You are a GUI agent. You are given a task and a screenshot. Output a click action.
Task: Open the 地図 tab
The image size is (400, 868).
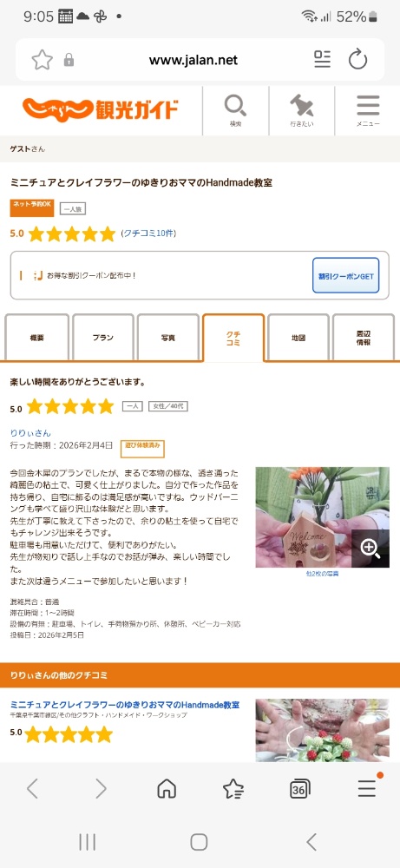coord(298,338)
